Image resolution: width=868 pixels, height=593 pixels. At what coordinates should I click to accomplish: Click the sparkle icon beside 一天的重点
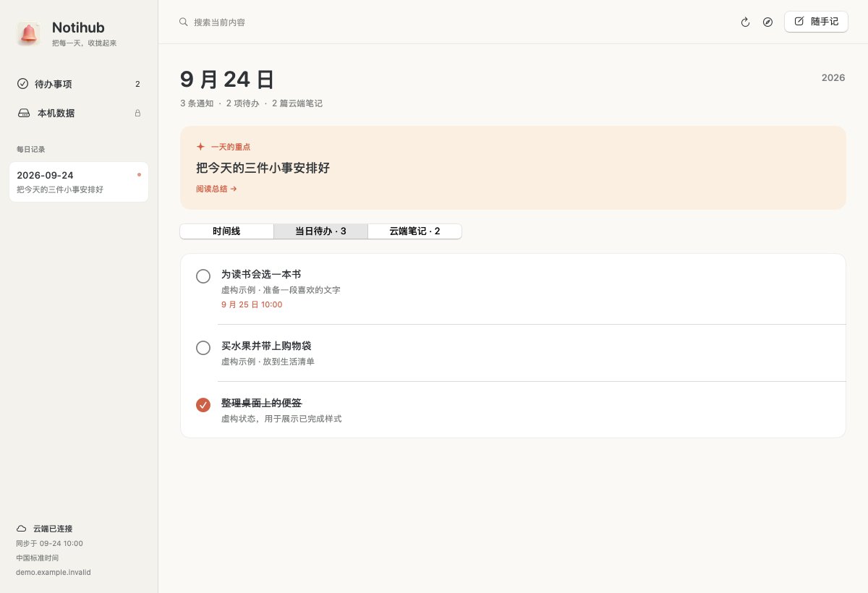pos(200,146)
